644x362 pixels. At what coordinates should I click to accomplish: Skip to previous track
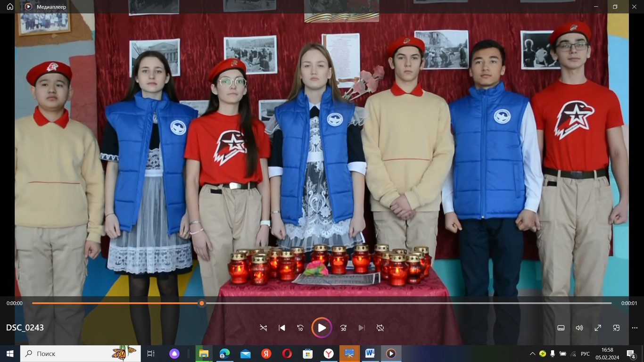tap(282, 328)
